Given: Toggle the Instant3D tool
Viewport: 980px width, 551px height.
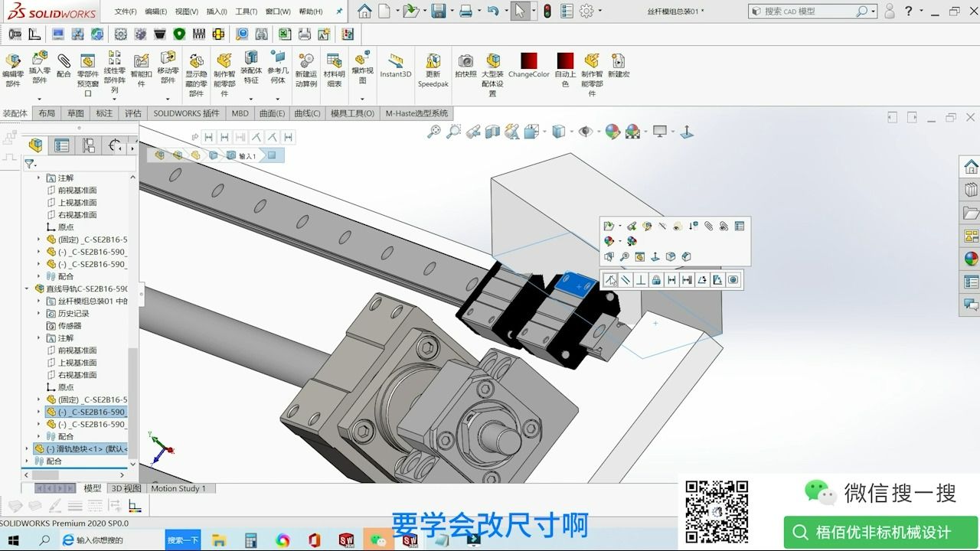Looking at the screenshot, I should point(396,66).
